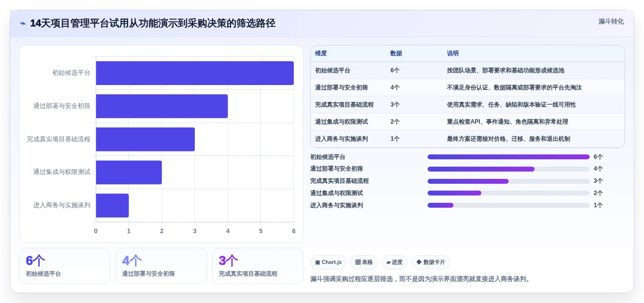Click the 通过集成与权限测试 progress bar showing 2个
Viewport: 644px width, 303px height.
[x=509, y=193]
